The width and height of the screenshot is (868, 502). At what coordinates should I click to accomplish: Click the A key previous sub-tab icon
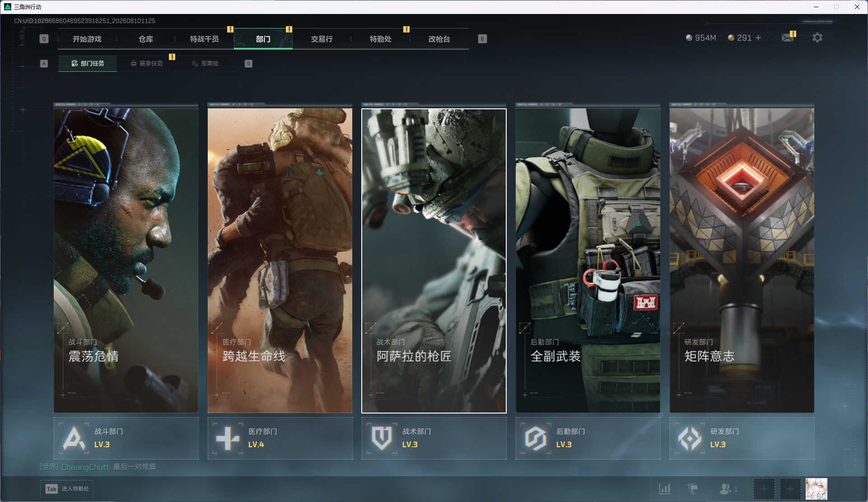tap(44, 64)
